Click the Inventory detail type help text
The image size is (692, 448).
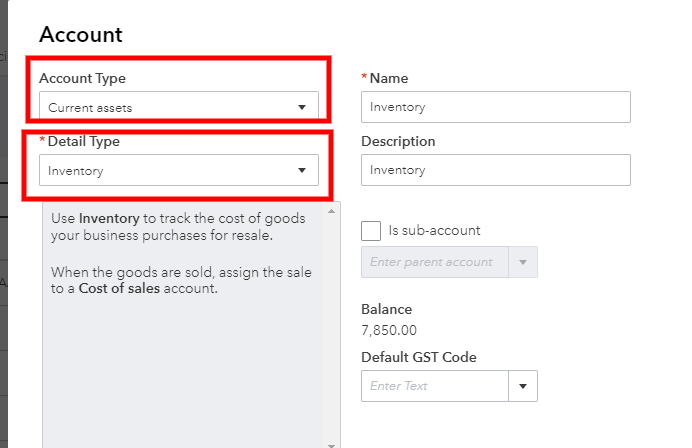pos(160,227)
